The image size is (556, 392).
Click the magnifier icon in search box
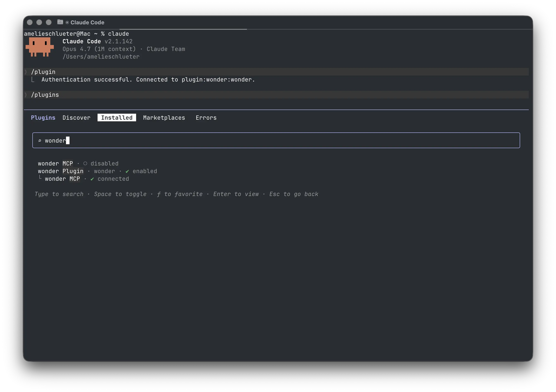40,141
